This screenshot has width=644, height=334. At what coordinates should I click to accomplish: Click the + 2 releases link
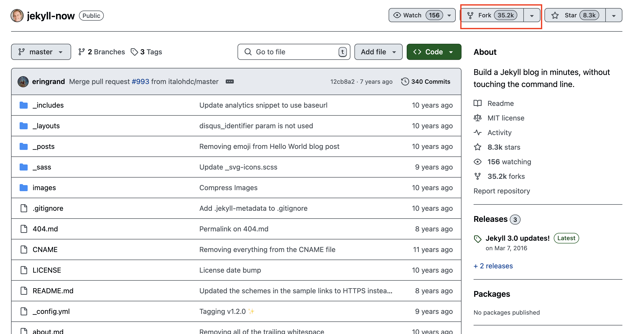[493, 266]
